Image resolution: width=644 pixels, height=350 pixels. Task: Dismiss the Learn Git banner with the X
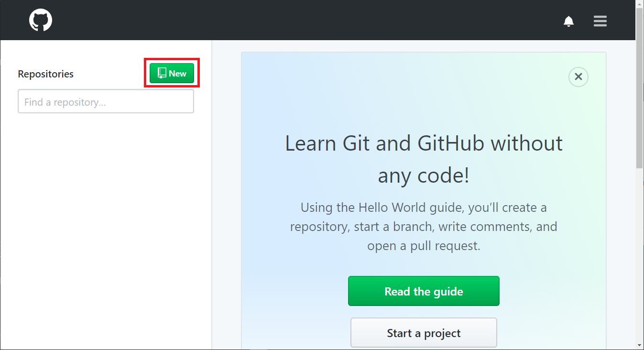(579, 77)
